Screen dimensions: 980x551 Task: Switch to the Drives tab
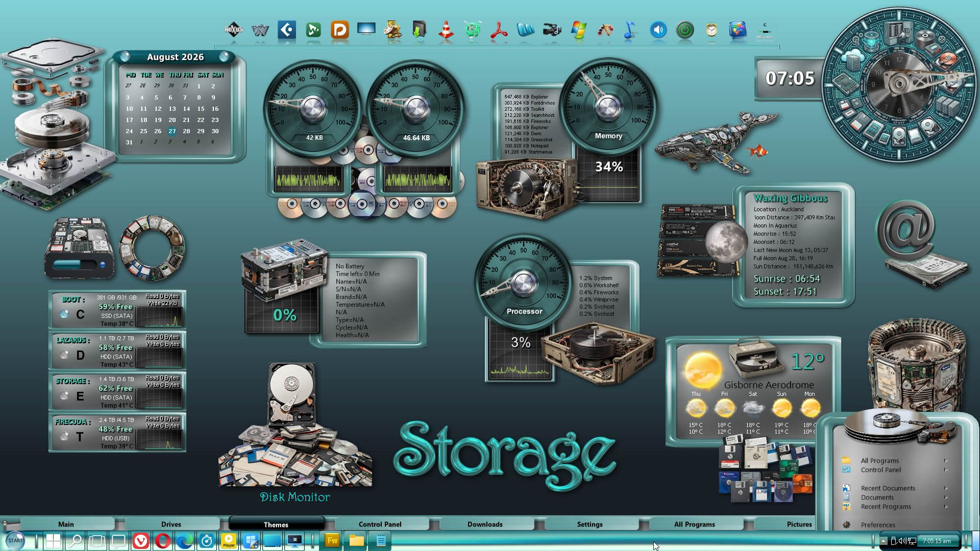[x=171, y=524]
